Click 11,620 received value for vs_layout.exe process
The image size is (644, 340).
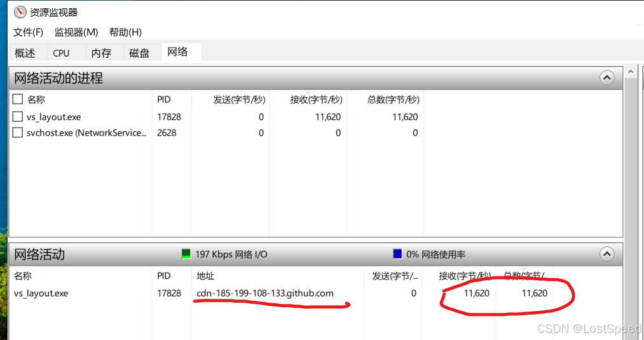click(x=328, y=117)
